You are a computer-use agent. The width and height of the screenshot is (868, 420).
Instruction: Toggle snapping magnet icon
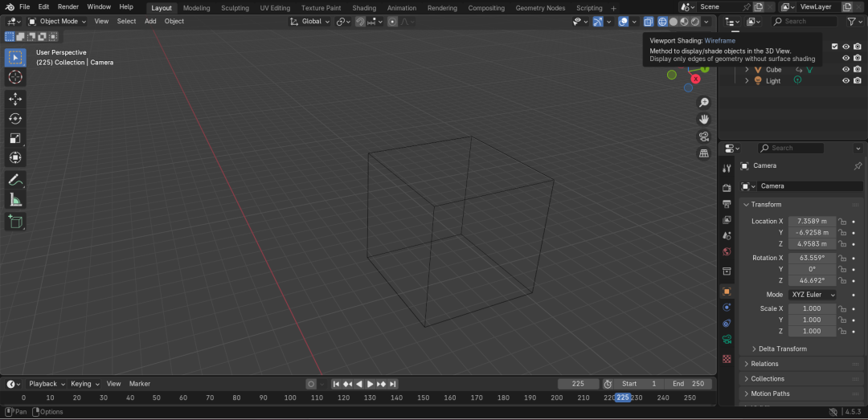pos(360,22)
